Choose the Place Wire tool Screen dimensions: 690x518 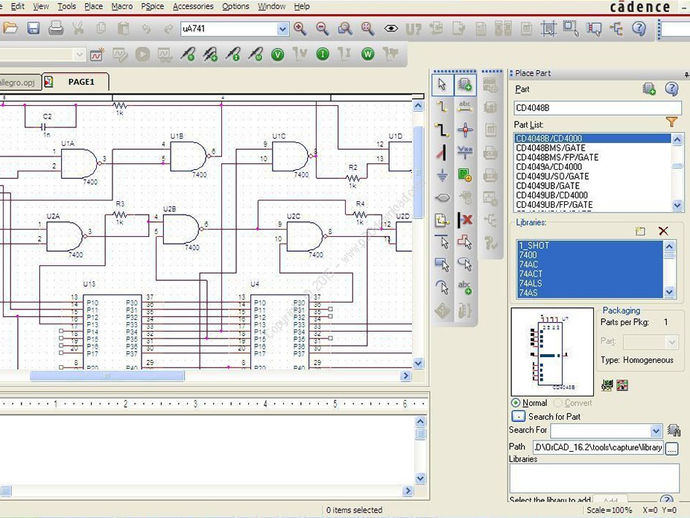pyautogui.click(x=442, y=107)
